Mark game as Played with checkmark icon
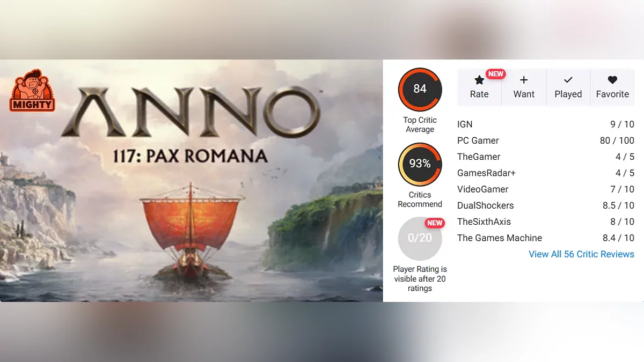 pos(568,80)
